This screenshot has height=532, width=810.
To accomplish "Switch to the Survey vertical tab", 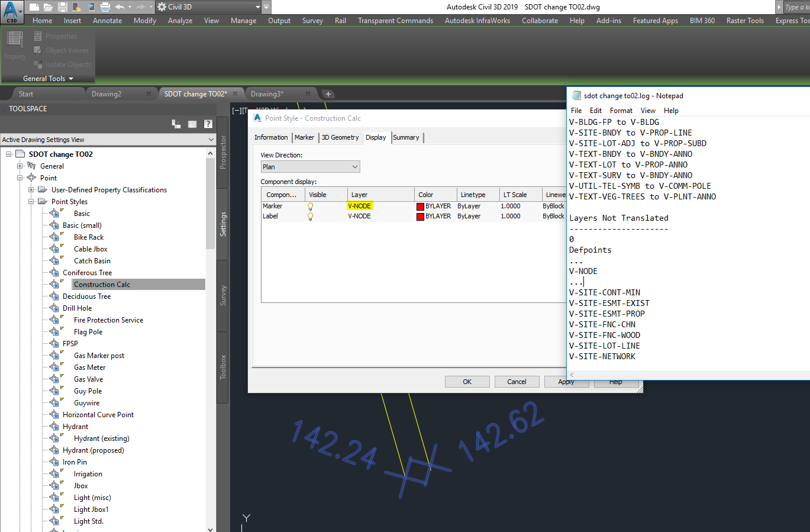I will coord(223,295).
